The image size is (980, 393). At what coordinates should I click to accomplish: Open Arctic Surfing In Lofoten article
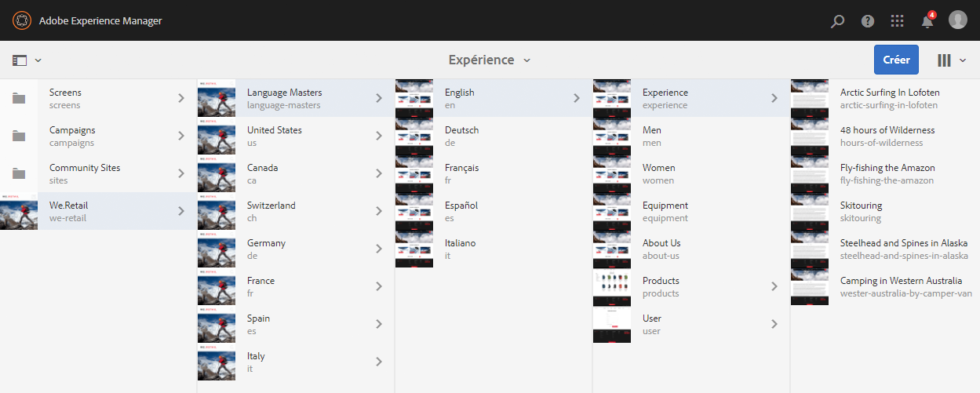click(x=885, y=98)
